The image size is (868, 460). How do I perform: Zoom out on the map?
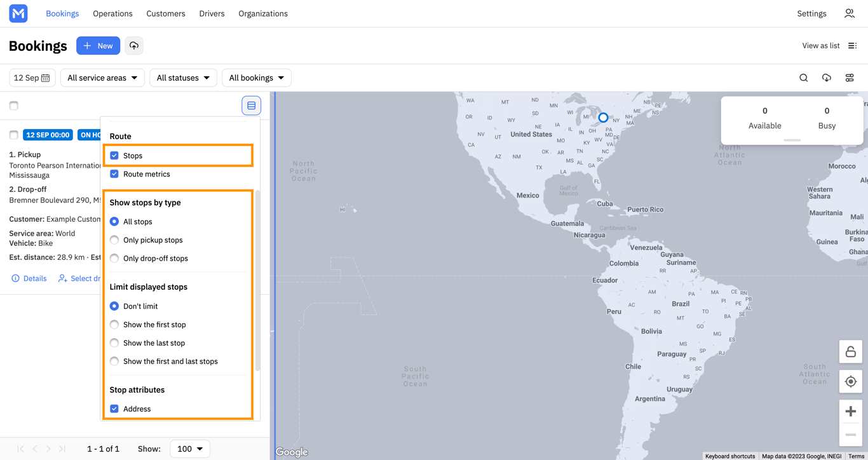851,435
